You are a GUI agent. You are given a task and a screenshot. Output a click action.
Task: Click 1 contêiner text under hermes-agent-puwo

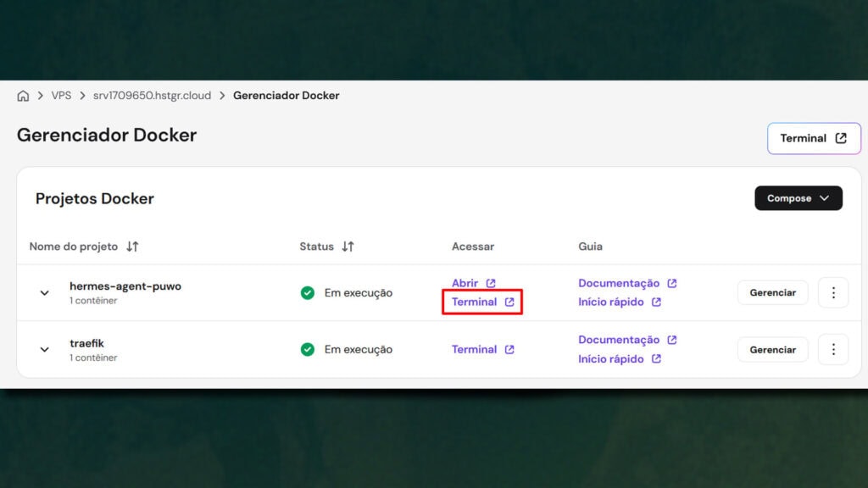[x=93, y=301]
